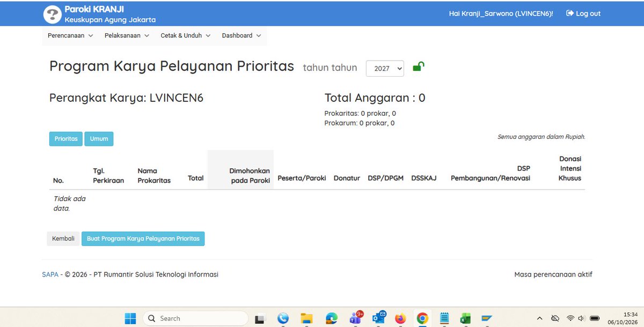Open the Cetak & Unduh menu
Screen dimensions: 644x327
click(x=186, y=35)
